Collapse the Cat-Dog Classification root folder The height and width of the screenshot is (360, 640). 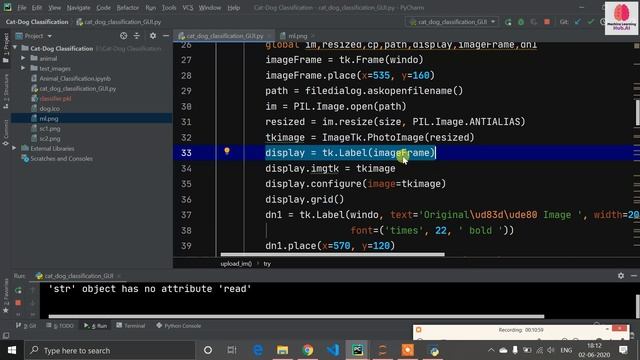(x=15, y=48)
